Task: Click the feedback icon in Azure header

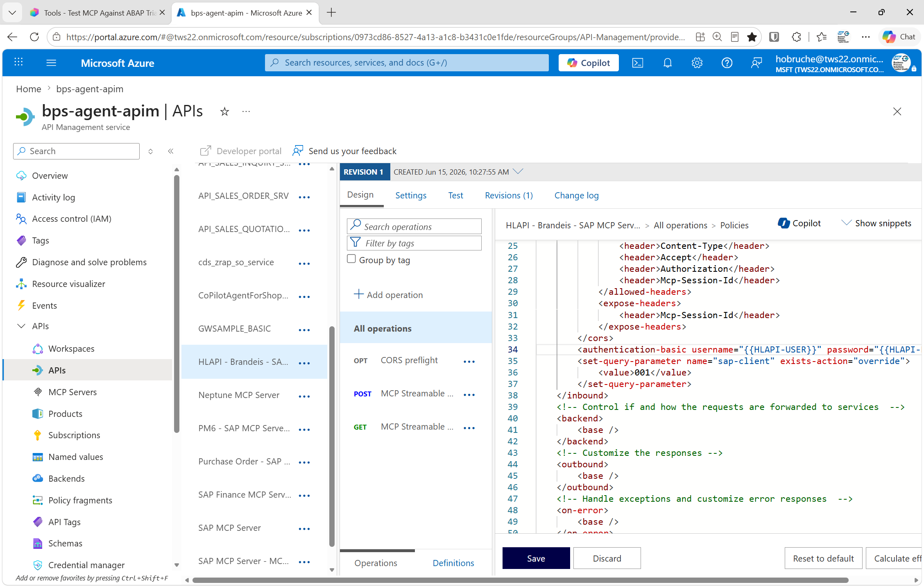Action: tap(756, 63)
